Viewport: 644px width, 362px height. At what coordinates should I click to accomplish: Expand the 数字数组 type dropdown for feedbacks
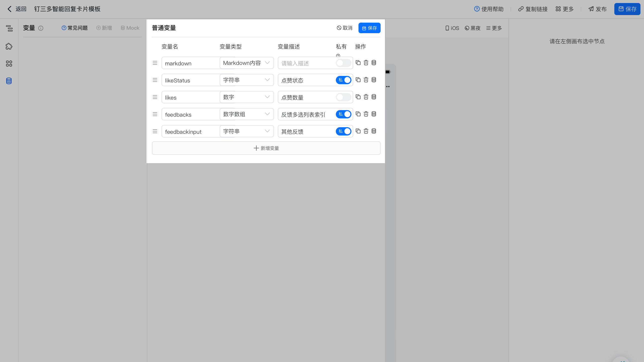click(x=247, y=114)
